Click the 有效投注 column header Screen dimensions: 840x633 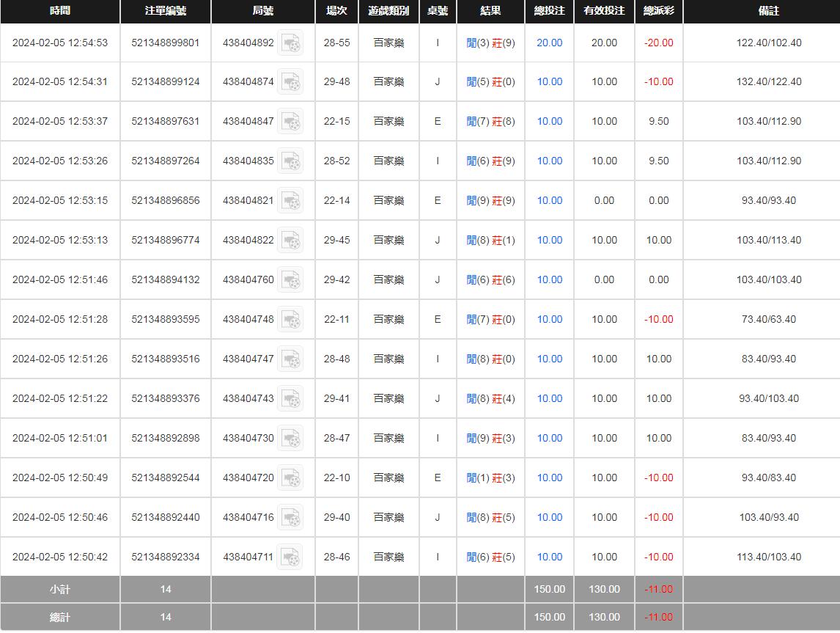coord(604,11)
